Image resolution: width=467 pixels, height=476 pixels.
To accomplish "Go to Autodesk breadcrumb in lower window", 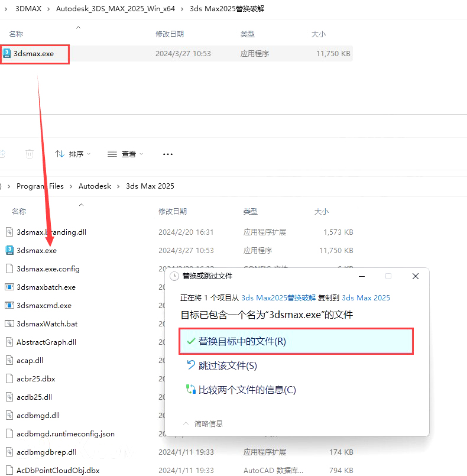I will click(x=95, y=186).
